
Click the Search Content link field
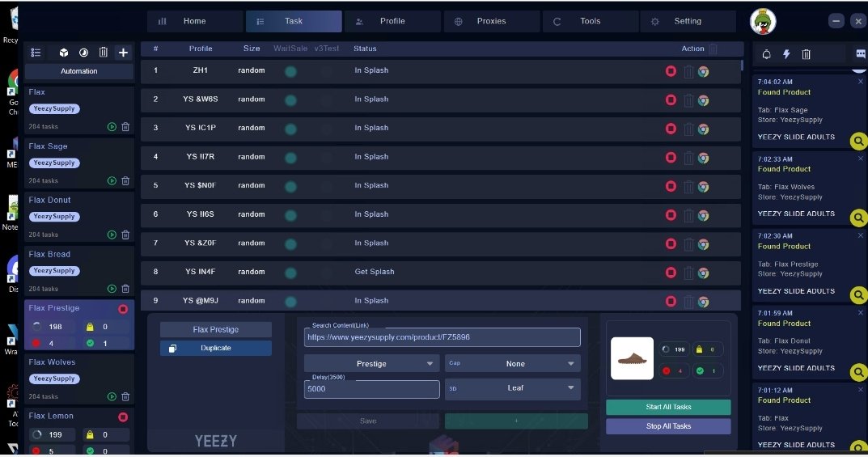[x=442, y=337]
